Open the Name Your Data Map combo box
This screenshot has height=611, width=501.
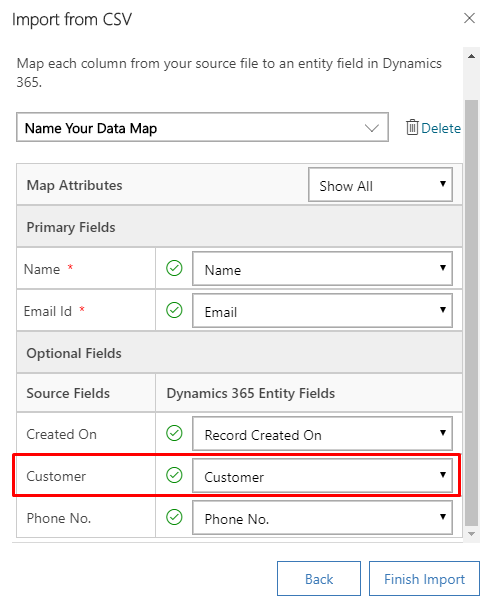pos(202,127)
